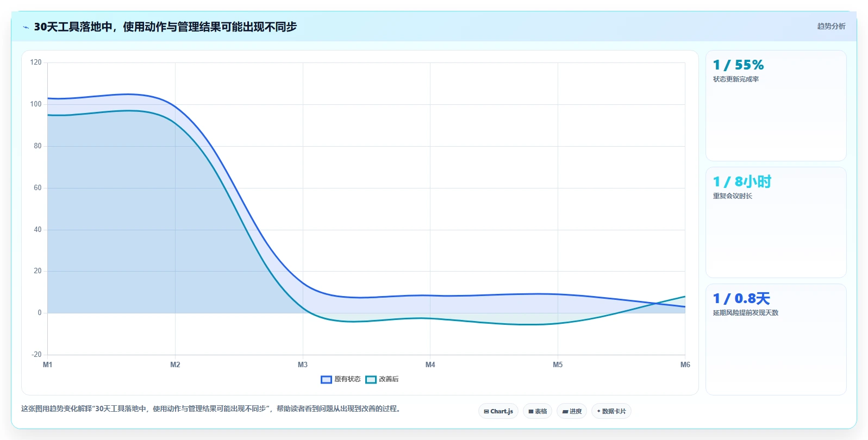Click the M4 axis label

[x=430, y=364]
